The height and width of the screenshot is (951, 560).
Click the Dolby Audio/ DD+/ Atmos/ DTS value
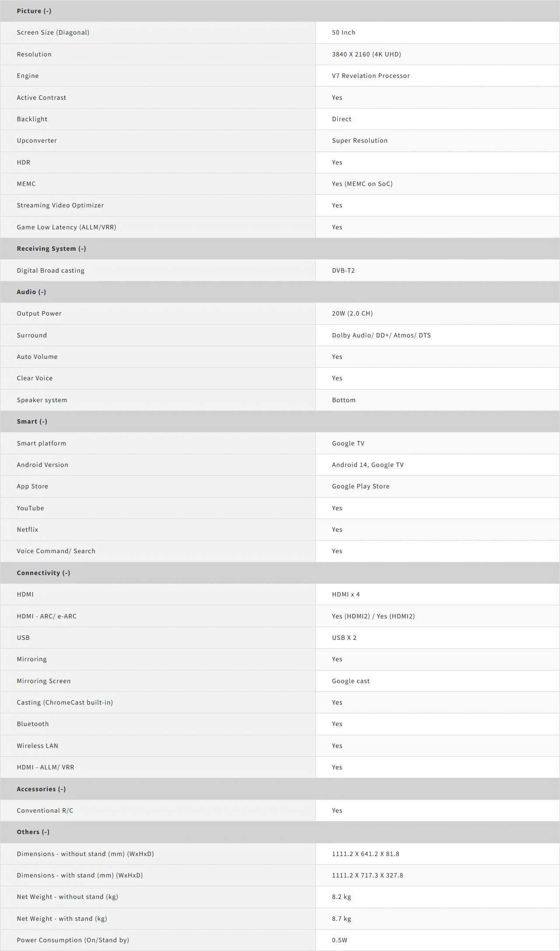pos(381,335)
